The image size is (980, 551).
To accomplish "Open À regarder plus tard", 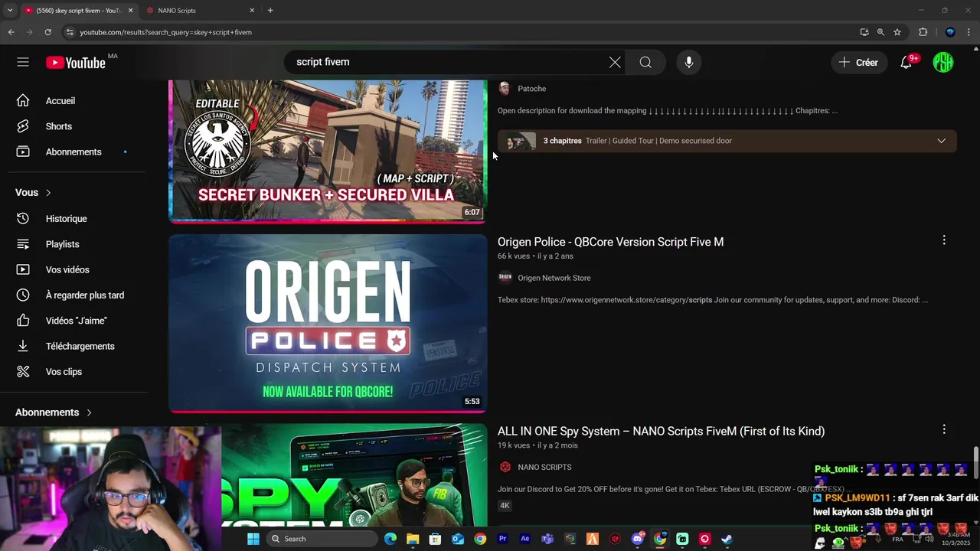I will click(x=83, y=295).
